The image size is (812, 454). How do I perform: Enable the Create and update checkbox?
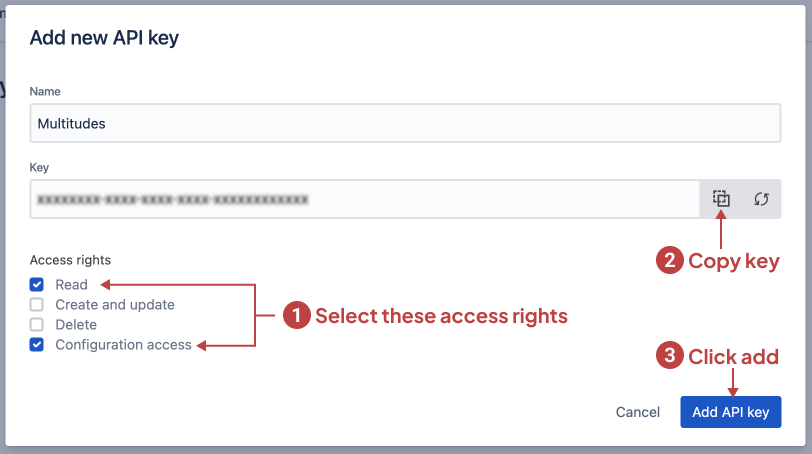click(x=37, y=305)
